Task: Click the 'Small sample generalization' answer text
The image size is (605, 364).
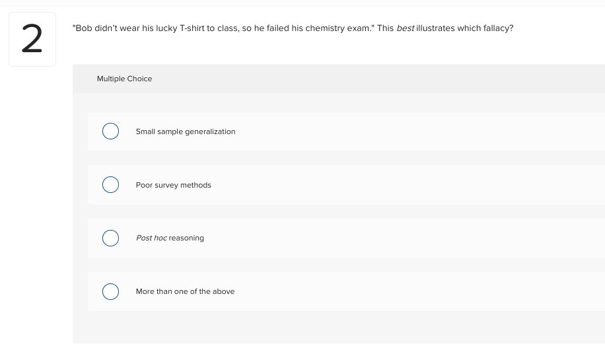Action: coord(185,132)
